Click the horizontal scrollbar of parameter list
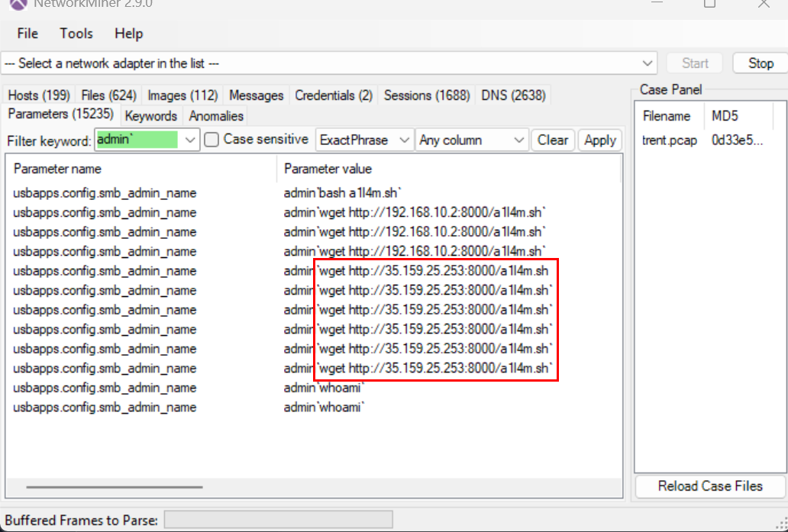 tap(115, 486)
